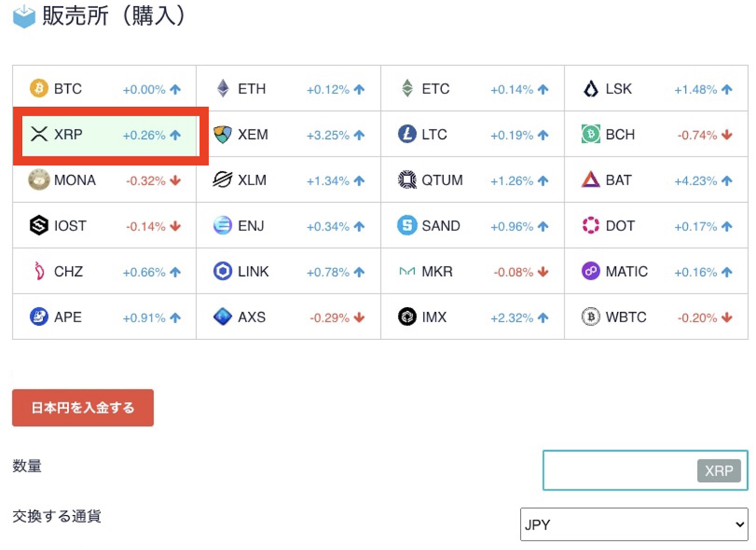
Task: Click the BAT +4.23% change value
Action: coord(696,181)
